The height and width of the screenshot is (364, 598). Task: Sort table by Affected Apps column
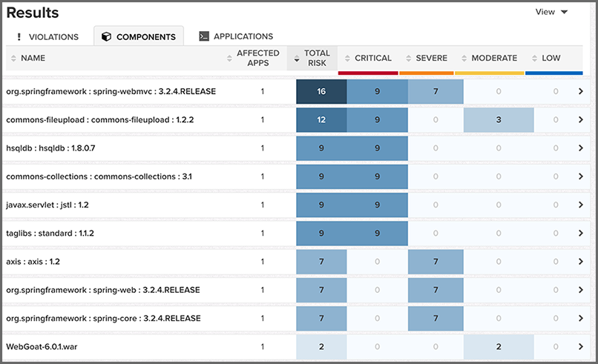[x=229, y=58]
